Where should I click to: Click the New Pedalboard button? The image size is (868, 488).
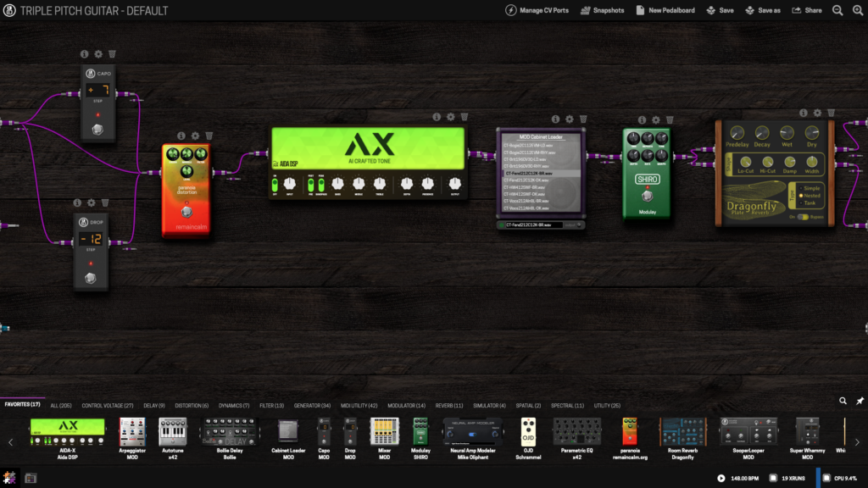pos(665,10)
